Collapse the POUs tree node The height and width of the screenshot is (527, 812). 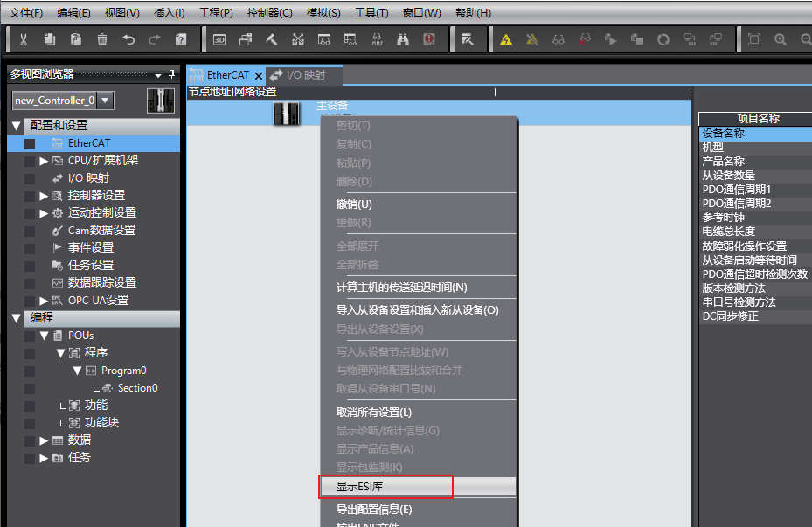44,336
